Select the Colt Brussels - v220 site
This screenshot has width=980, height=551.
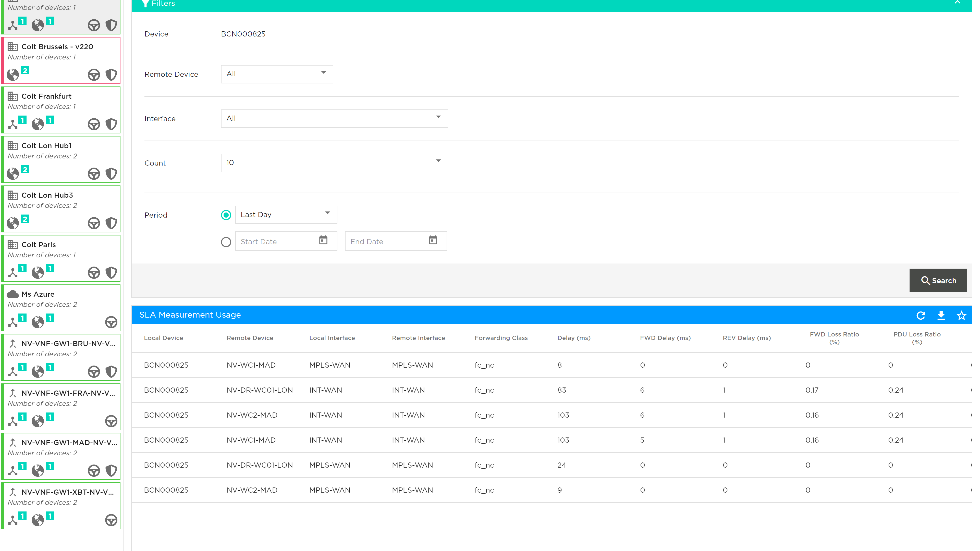[61, 60]
